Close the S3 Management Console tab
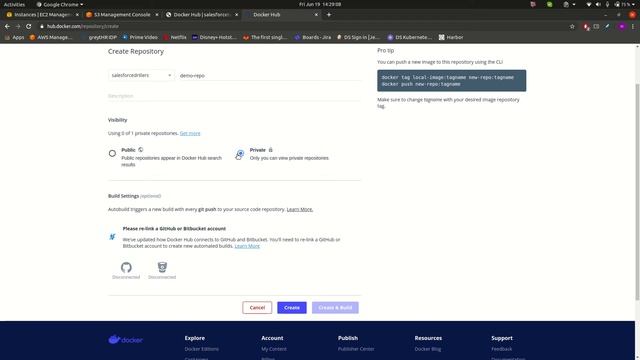Screen dimensions: 640x360 157,15
